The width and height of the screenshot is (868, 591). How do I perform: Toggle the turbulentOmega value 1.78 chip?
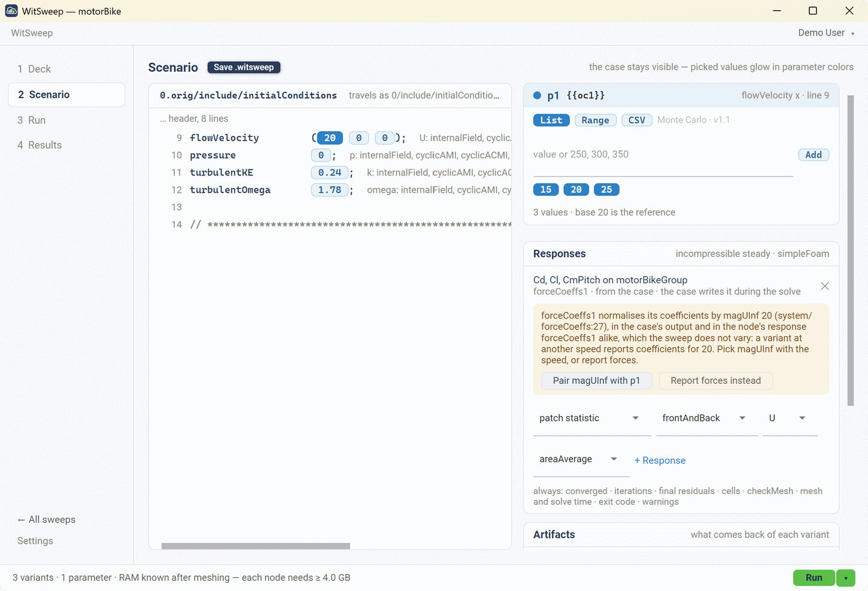330,190
